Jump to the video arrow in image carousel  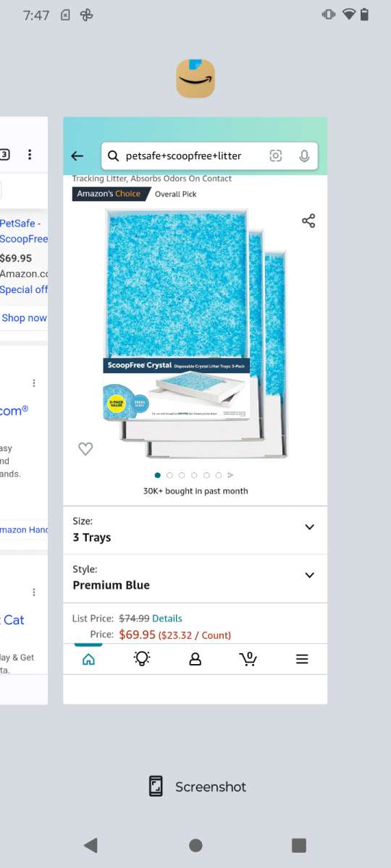click(x=231, y=475)
